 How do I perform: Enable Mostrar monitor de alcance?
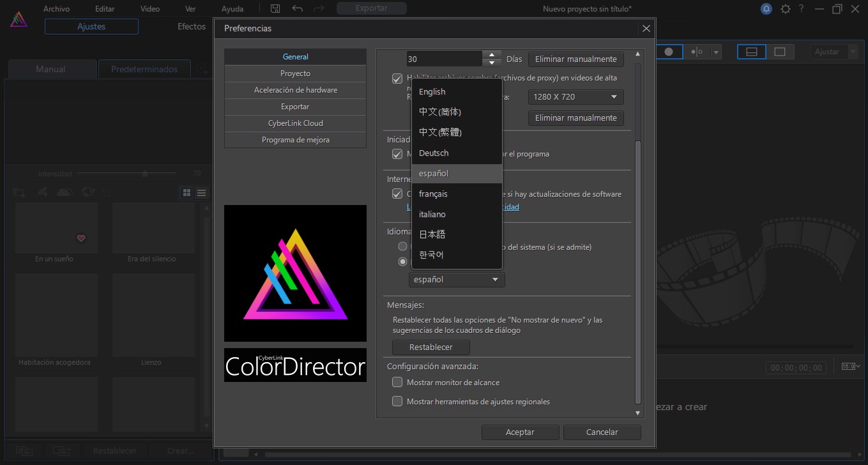pyautogui.click(x=397, y=382)
